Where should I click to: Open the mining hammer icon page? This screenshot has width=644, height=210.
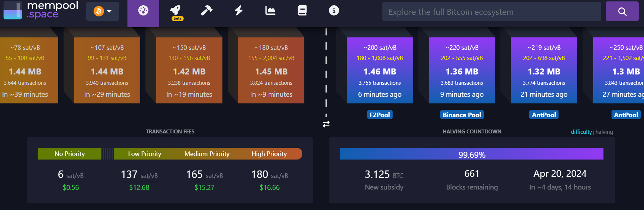coord(207,11)
